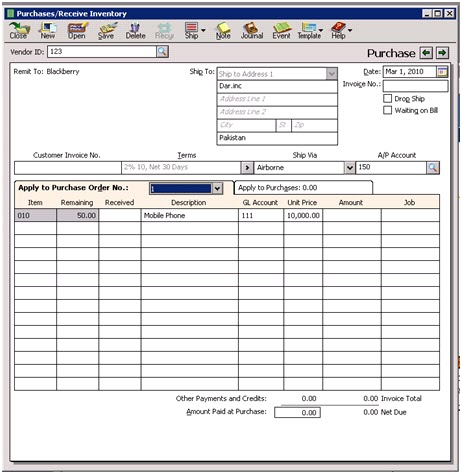The height and width of the screenshot is (474, 462).
Task: Go to previous purchase with left arrow
Action: point(426,53)
